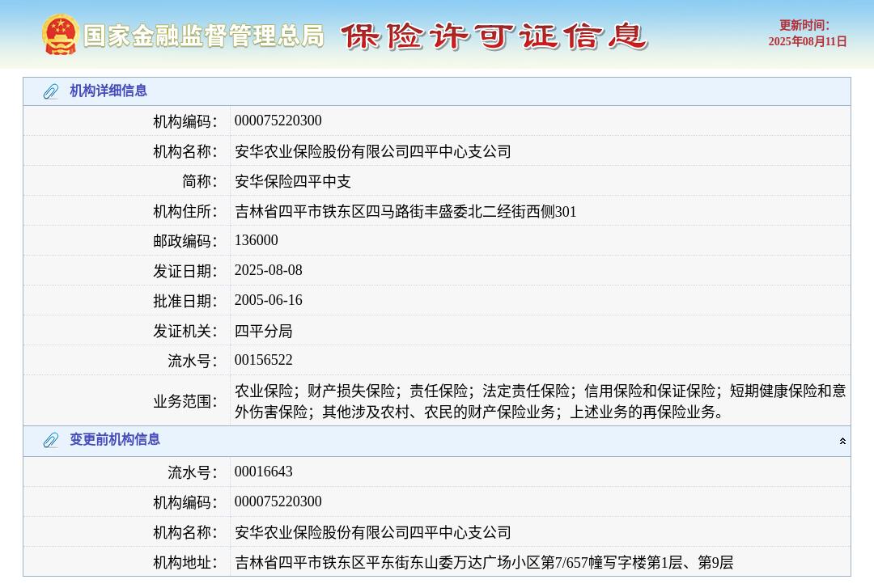Click the 国家金融监督管理总局 title text
874x588 pixels.
pyautogui.click(x=204, y=36)
